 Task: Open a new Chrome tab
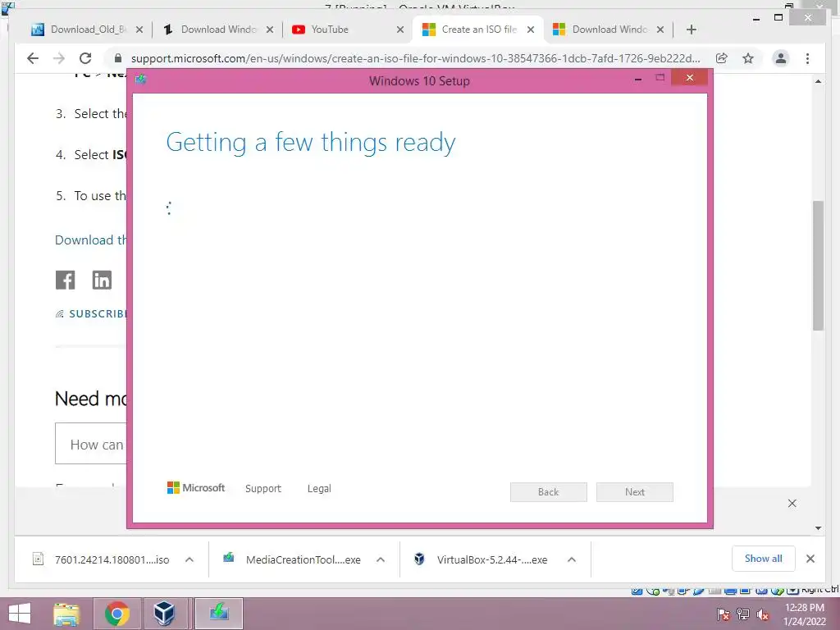(691, 30)
